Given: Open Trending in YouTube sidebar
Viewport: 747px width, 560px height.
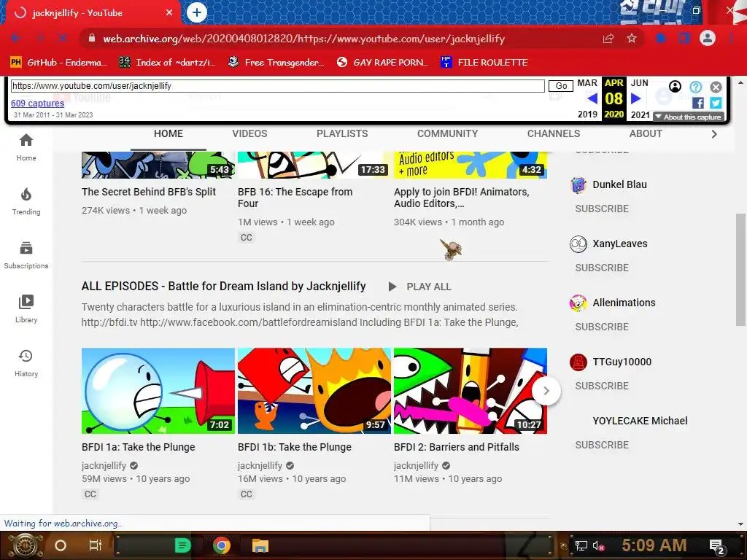Looking at the screenshot, I should (26, 201).
